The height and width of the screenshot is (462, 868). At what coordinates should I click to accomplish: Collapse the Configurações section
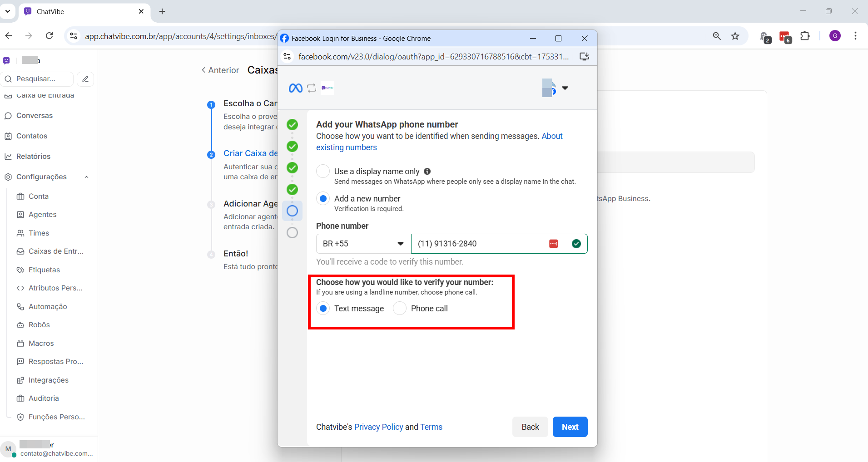[86, 177]
